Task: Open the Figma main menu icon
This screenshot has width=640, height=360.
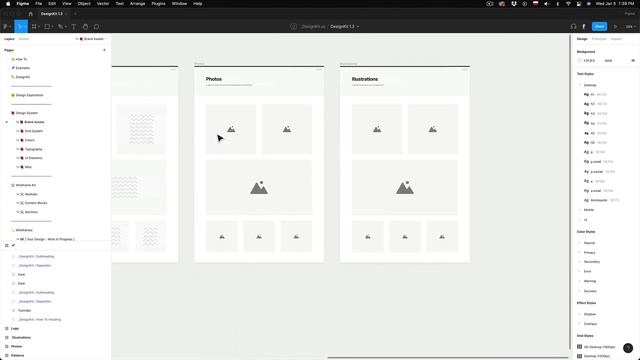Action: pyautogui.click(x=6, y=27)
